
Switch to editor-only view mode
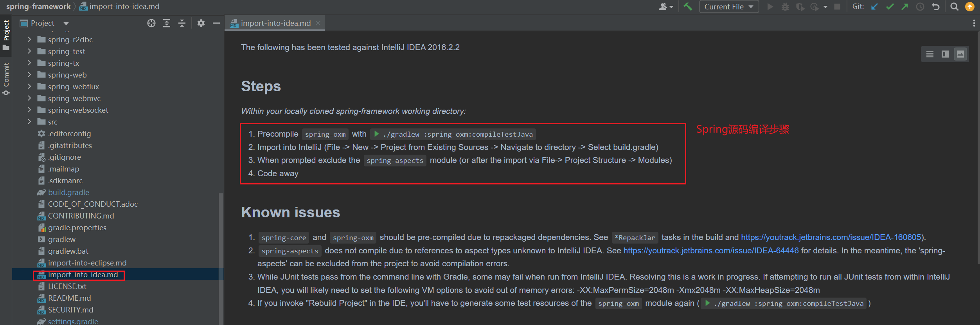(x=930, y=54)
